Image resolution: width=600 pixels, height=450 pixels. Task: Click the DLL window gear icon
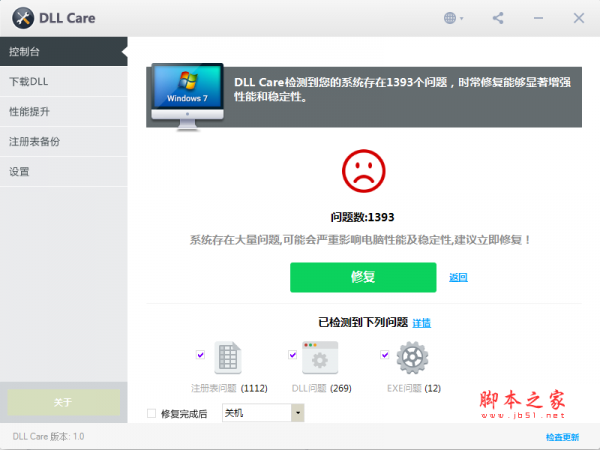(320, 357)
